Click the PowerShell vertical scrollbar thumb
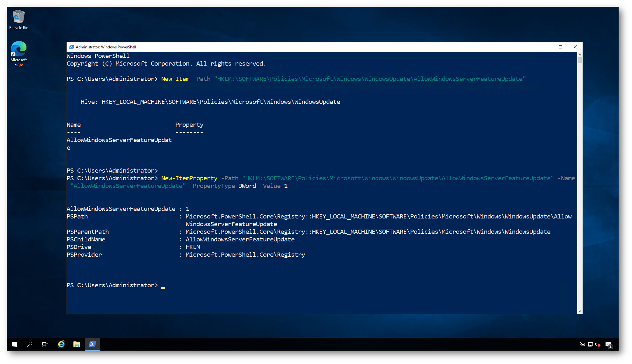Image resolution: width=632 pixels, height=364 pixels. (580, 60)
